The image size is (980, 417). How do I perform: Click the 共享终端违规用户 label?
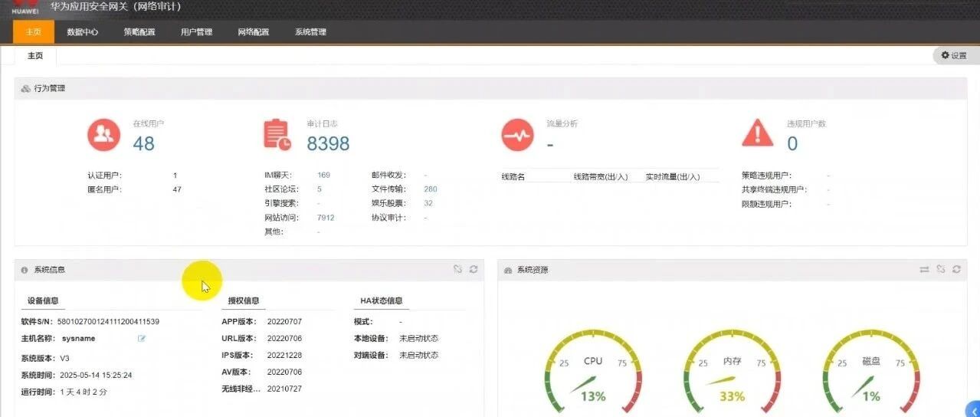click(774, 189)
